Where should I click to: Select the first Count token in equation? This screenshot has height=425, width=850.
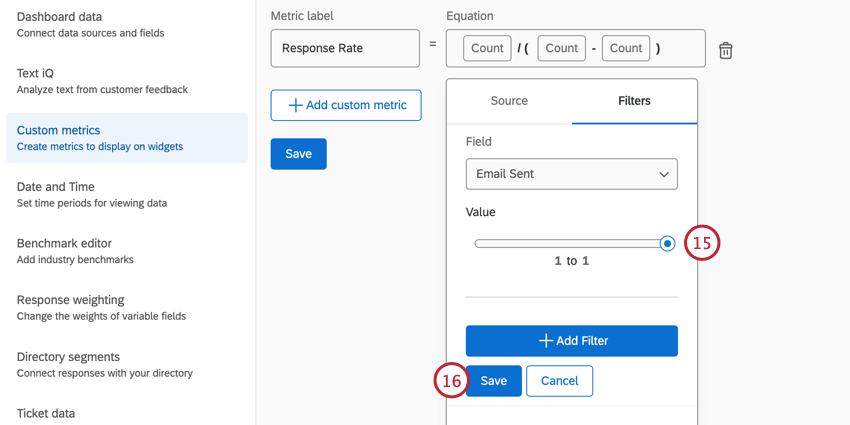(x=487, y=48)
